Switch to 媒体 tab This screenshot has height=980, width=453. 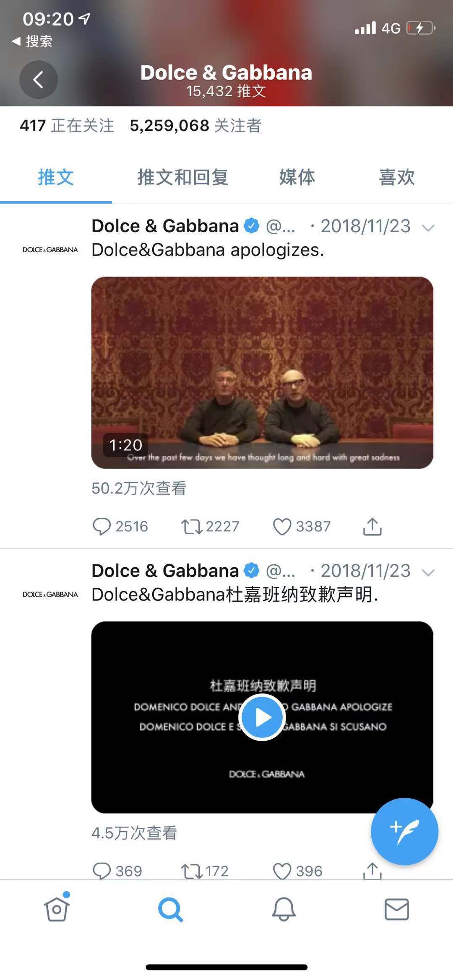pos(297,177)
